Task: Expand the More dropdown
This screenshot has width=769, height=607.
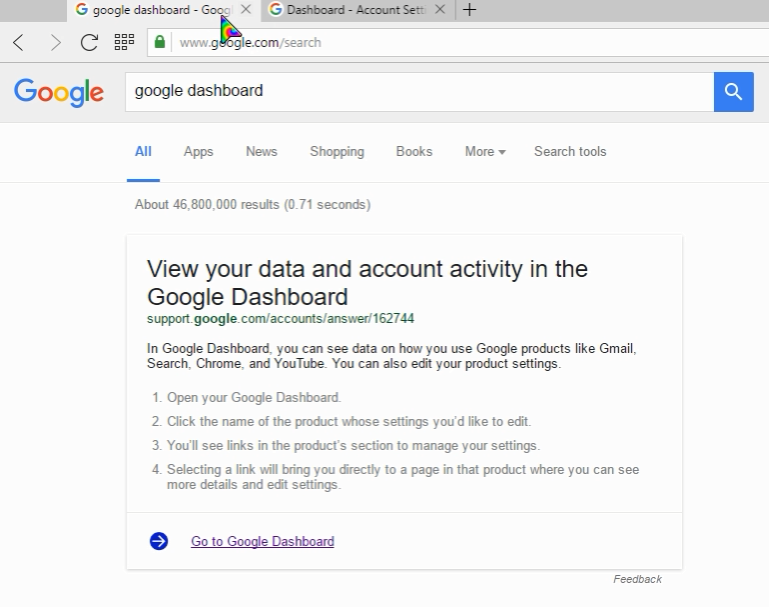Action: pos(485,152)
